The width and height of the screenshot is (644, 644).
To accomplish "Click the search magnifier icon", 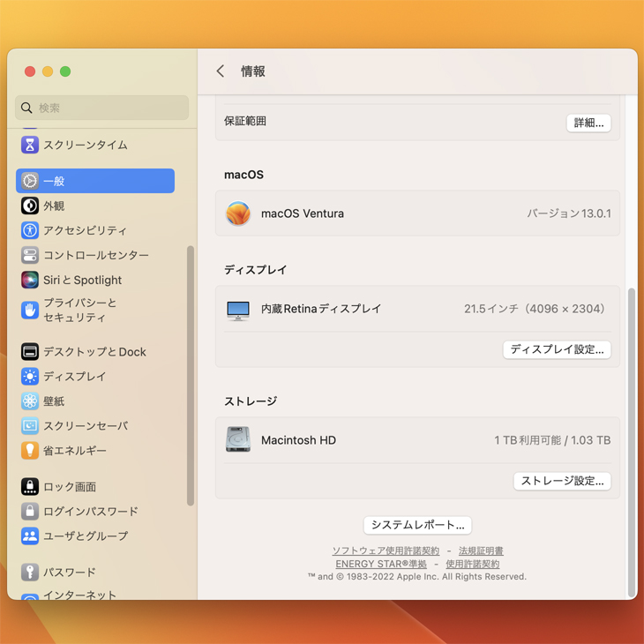I will point(26,108).
